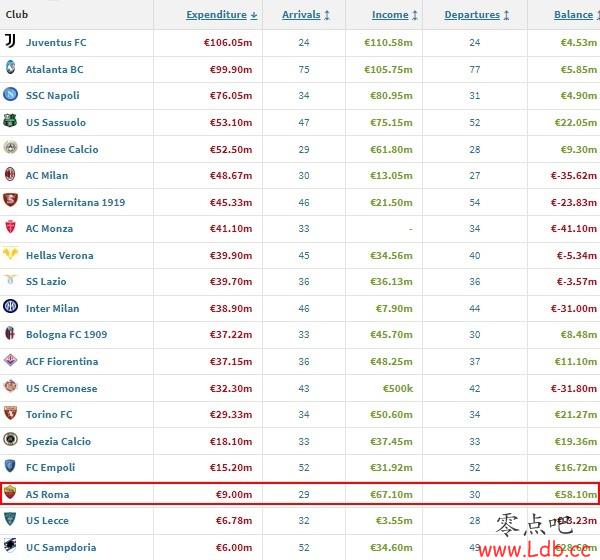Viewport: 600px width, 560px height.
Task: Open the SSC Napoli club link
Action: tap(53, 96)
